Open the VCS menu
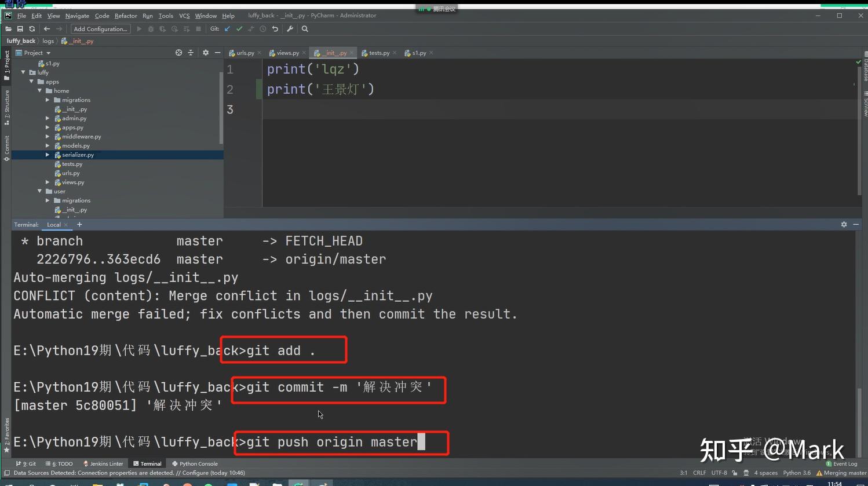868x486 pixels. (x=184, y=16)
